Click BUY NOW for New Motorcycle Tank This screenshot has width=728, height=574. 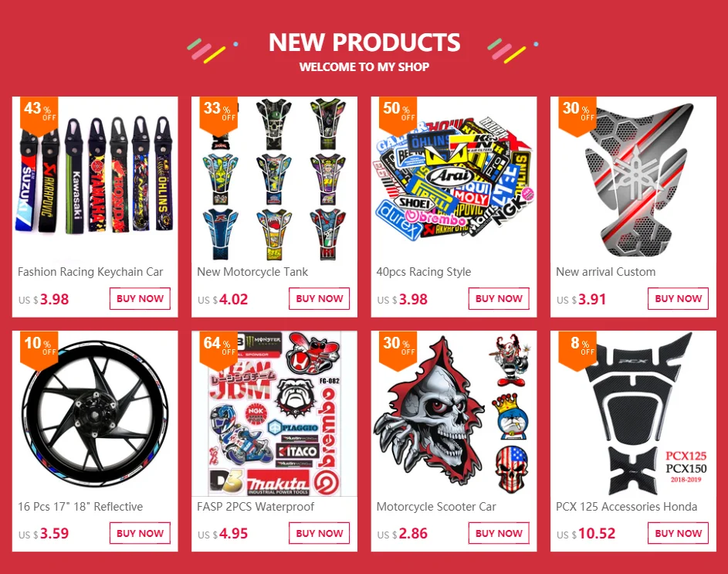[x=320, y=298]
